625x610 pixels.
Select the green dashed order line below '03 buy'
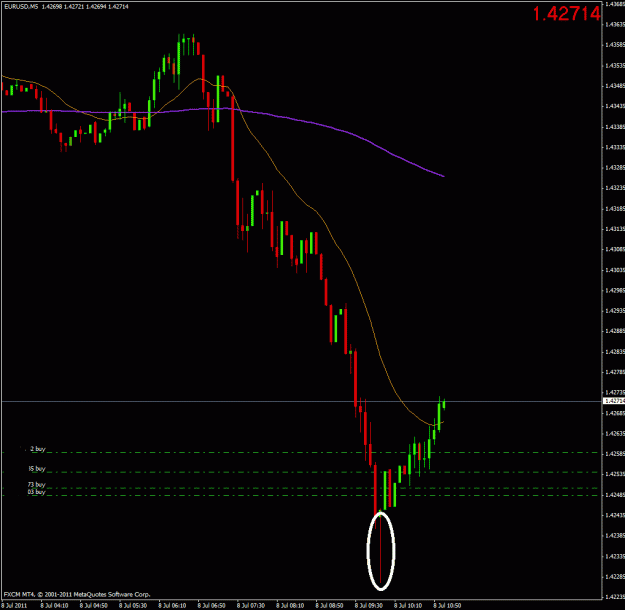[x=302, y=496]
